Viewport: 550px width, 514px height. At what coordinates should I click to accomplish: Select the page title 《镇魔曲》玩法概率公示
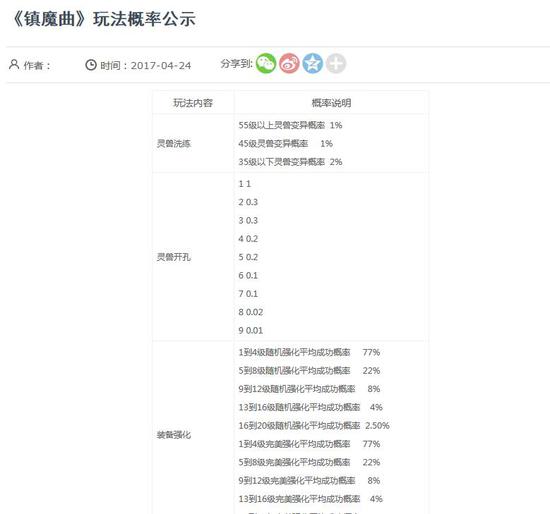(103, 19)
